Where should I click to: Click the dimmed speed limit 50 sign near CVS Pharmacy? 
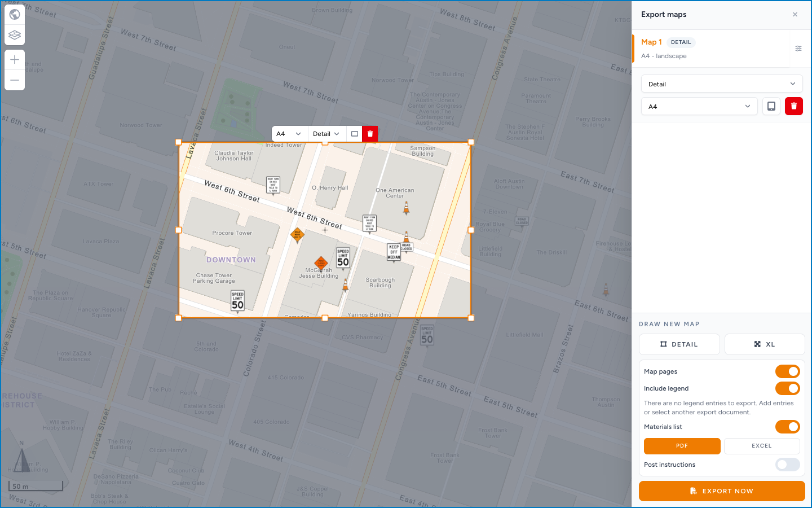pyautogui.click(x=427, y=336)
